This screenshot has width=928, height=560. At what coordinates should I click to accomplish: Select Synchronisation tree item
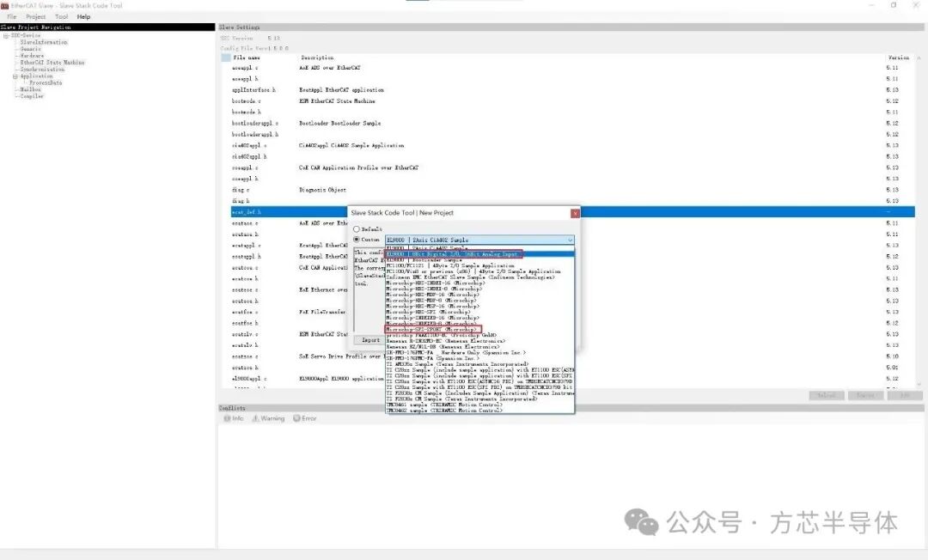pos(42,70)
